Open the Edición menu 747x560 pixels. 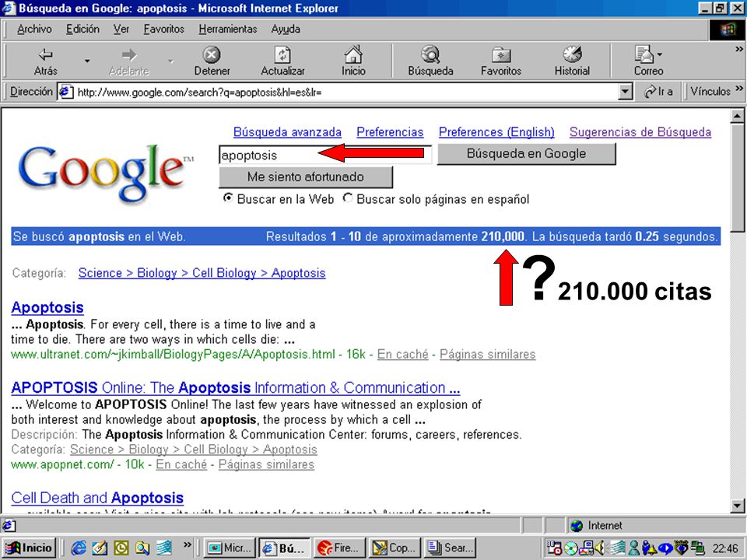[83, 29]
